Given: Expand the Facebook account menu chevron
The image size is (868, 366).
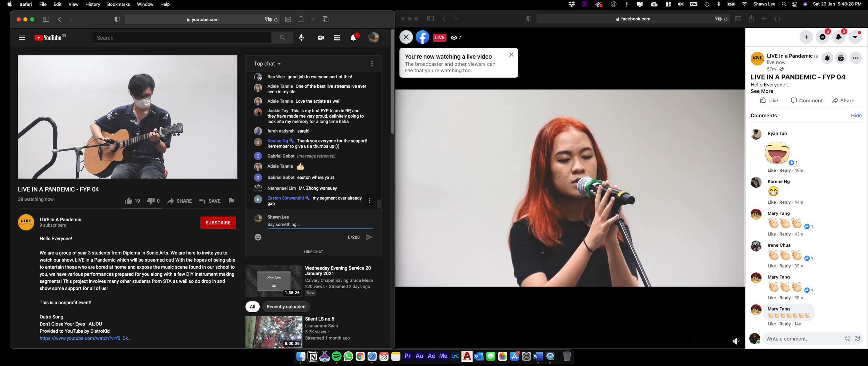Looking at the screenshot, I should click(x=855, y=37).
